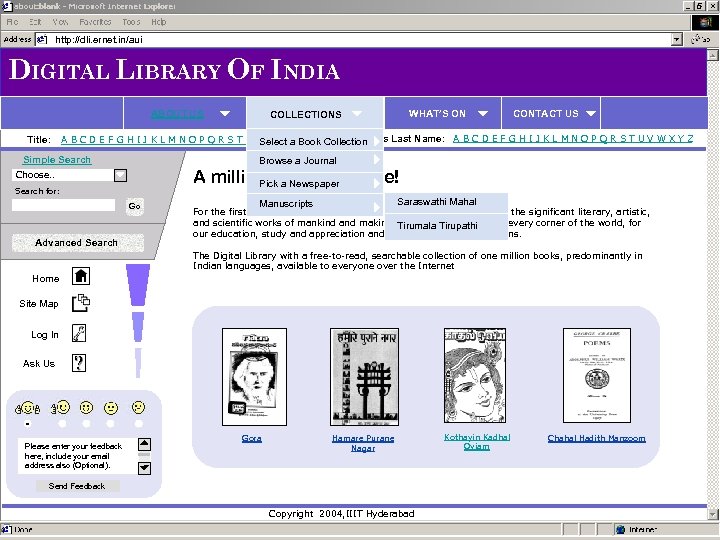Choose Tirumala Tirupathi manuscripts
Image resolution: width=720 pixels, height=540 pixels.
pyautogui.click(x=446, y=226)
